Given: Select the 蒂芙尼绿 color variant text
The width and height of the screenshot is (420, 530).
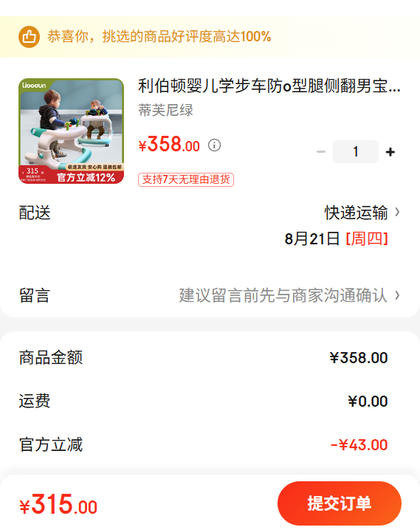Looking at the screenshot, I should (165, 110).
